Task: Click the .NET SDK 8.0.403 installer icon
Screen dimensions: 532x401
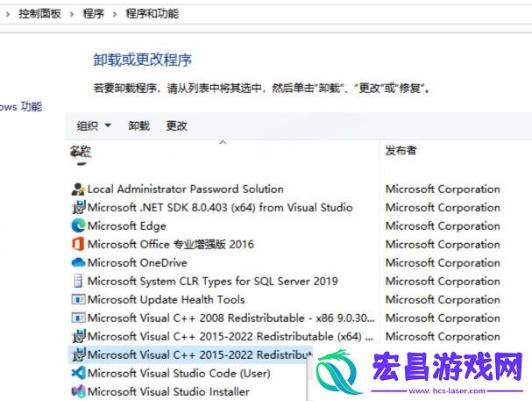Action: [x=78, y=207]
